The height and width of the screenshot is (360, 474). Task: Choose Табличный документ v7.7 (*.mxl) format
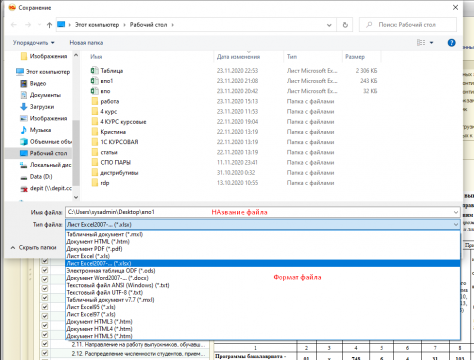pos(263,300)
